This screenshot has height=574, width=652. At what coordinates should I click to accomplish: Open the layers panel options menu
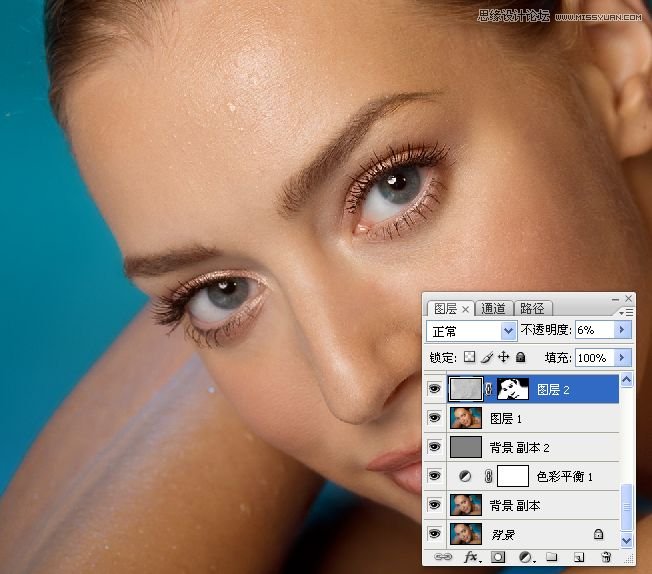pos(626,312)
